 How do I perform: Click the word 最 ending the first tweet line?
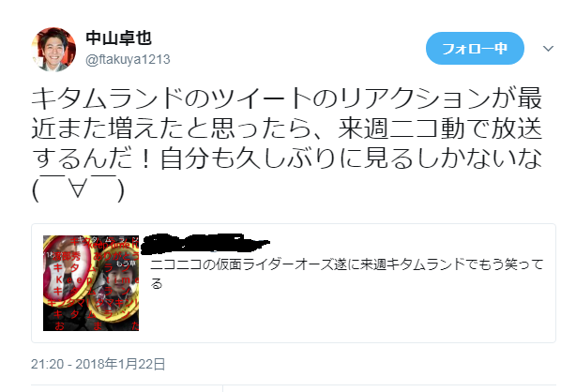point(530,98)
